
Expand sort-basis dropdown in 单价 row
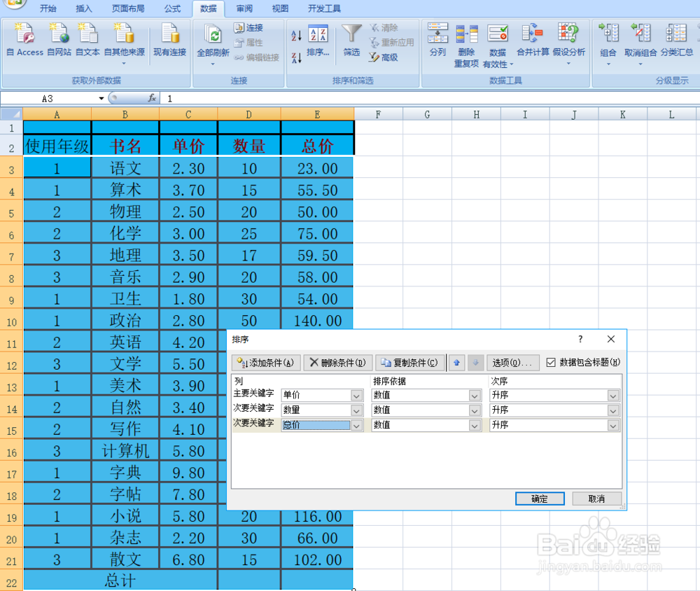[475, 396]
